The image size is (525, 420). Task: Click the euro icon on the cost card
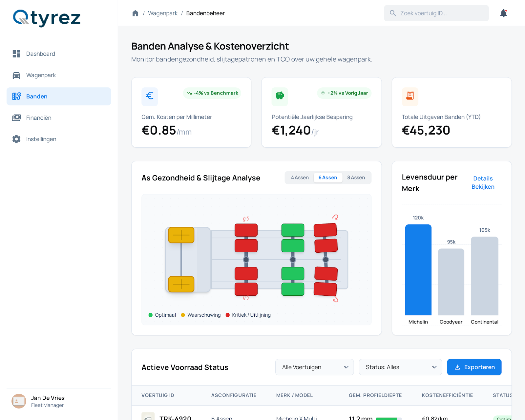coord(150,96)
